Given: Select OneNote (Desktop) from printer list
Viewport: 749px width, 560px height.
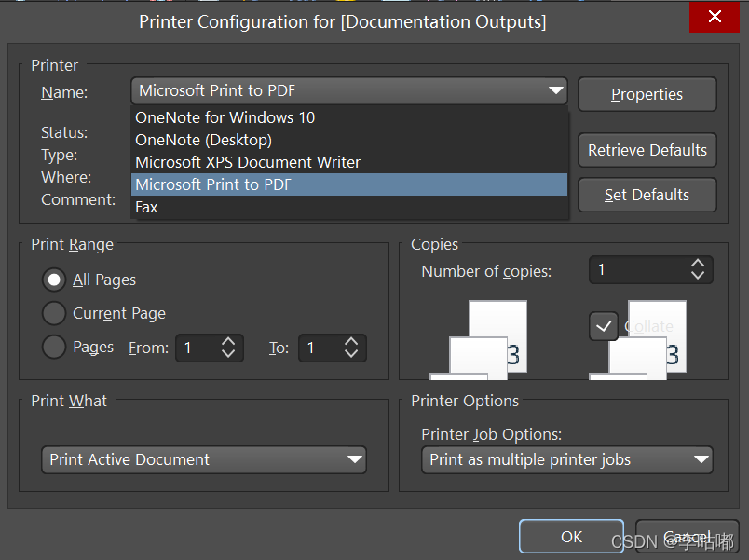Looking at the screenshot, I should click(349, 140).
